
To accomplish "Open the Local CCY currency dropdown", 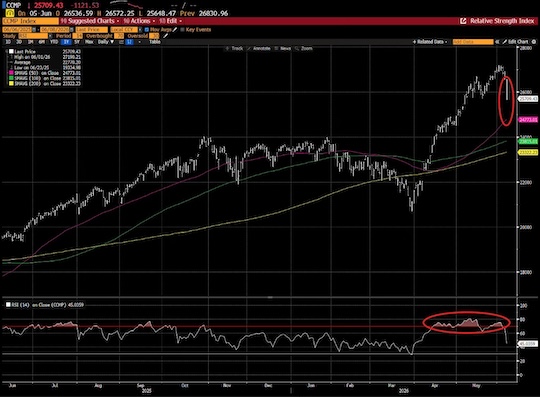I will tap(124, 30).
